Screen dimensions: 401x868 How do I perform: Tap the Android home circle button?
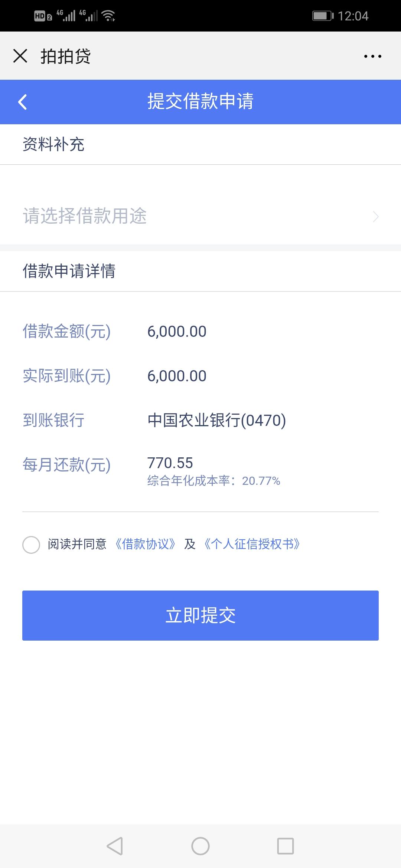(200, 846)
